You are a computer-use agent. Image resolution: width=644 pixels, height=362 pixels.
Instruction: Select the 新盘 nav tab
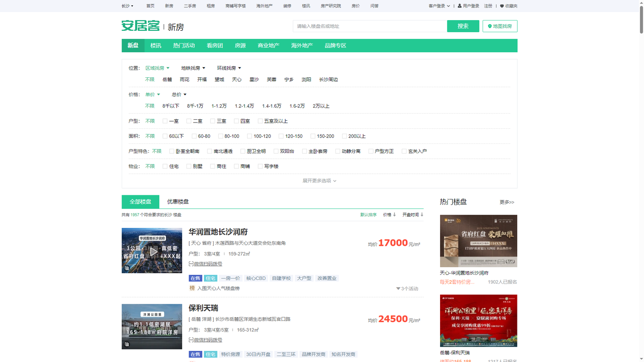coord(133,46)
